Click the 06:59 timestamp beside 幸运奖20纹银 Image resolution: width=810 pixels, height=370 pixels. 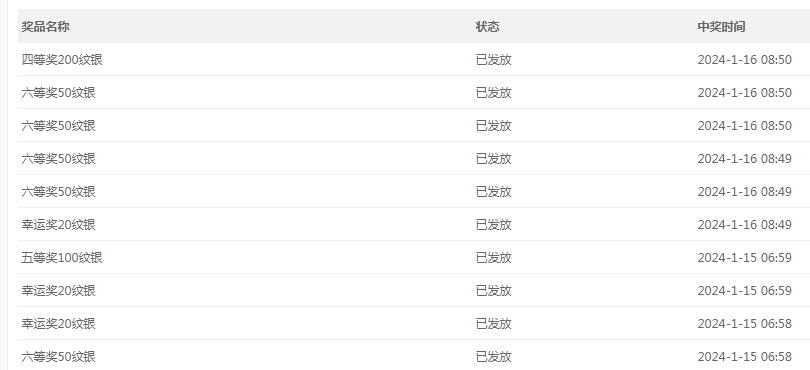point(744,291)
